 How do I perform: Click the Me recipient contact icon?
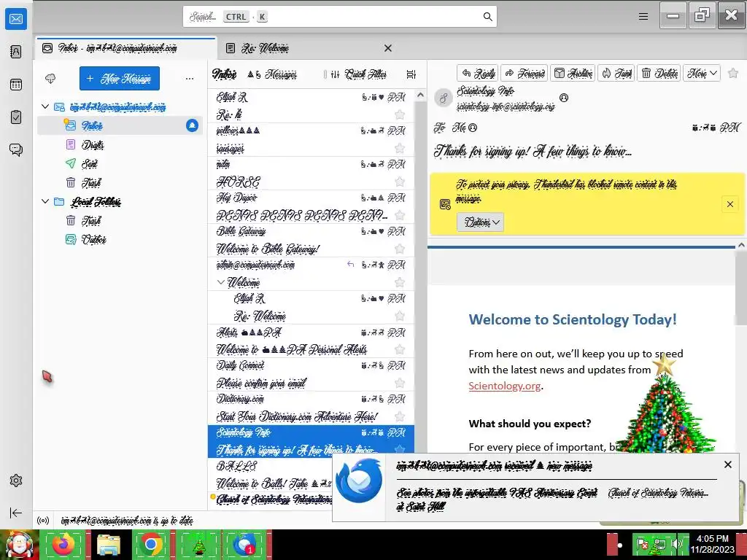click(x=473, y=128)
